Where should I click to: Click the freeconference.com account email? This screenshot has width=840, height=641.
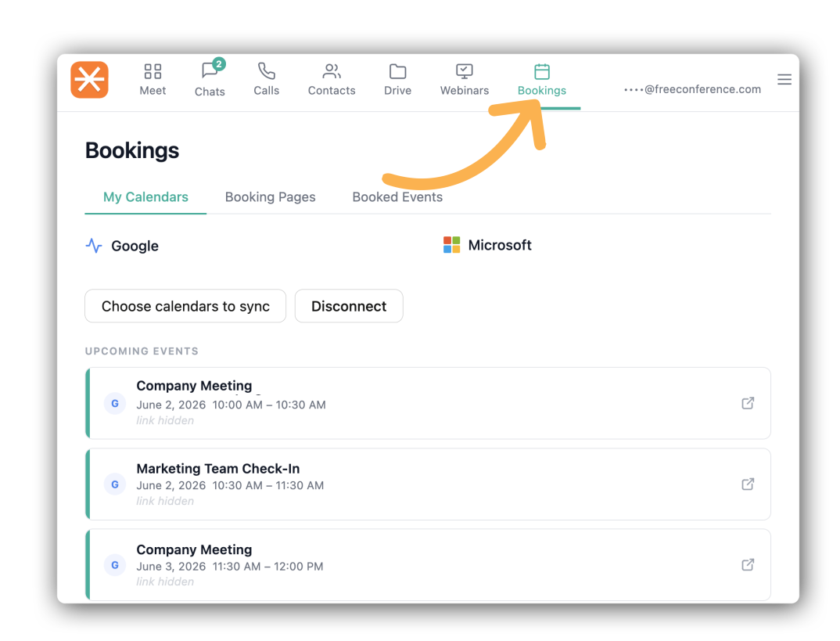tap(692, 89)
